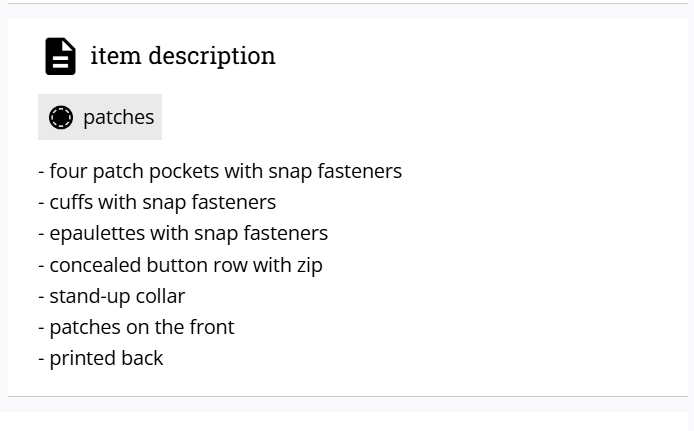This screenshot has height=431, width=694.
Task: Click the word zip in description
Action: click(310, 266)
